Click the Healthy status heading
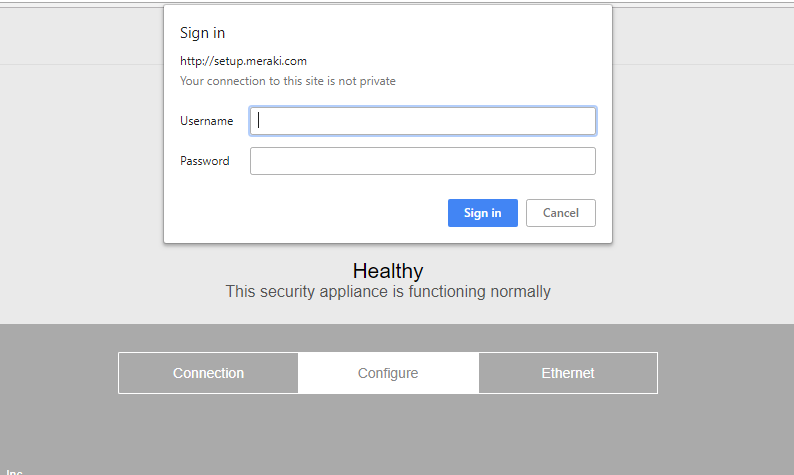Image resolution: width=794 pixels, height=475 pixels. coord(388,271)
